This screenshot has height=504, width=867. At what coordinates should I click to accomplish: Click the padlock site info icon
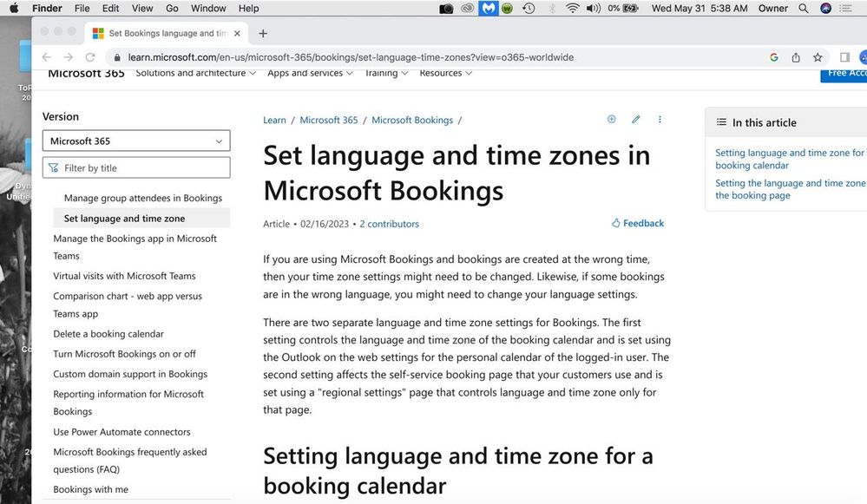tap(116, 57)
